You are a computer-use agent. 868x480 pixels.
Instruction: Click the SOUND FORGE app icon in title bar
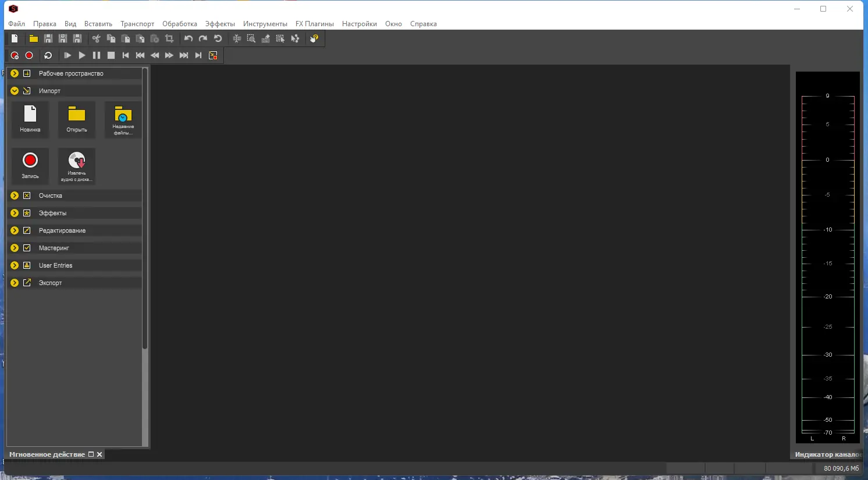(13, 9)
